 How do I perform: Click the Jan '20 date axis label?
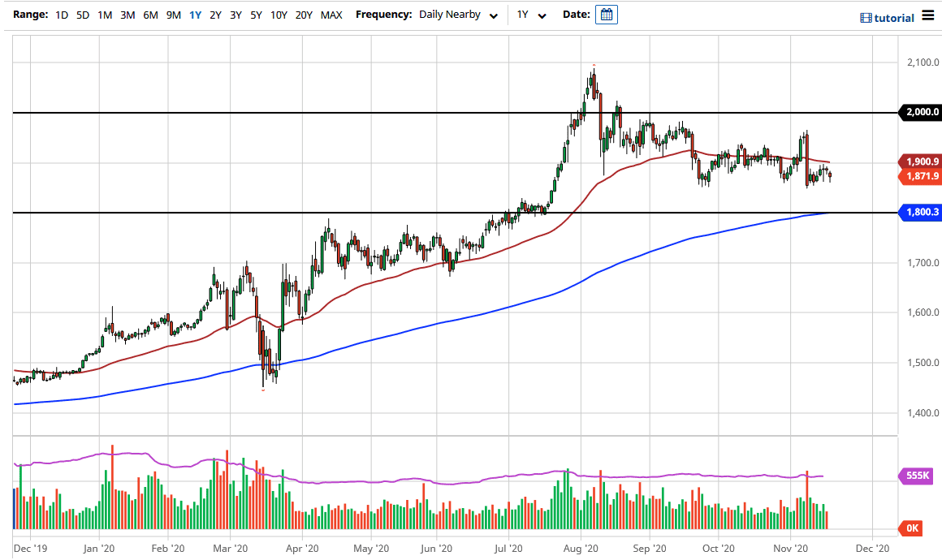99,549
